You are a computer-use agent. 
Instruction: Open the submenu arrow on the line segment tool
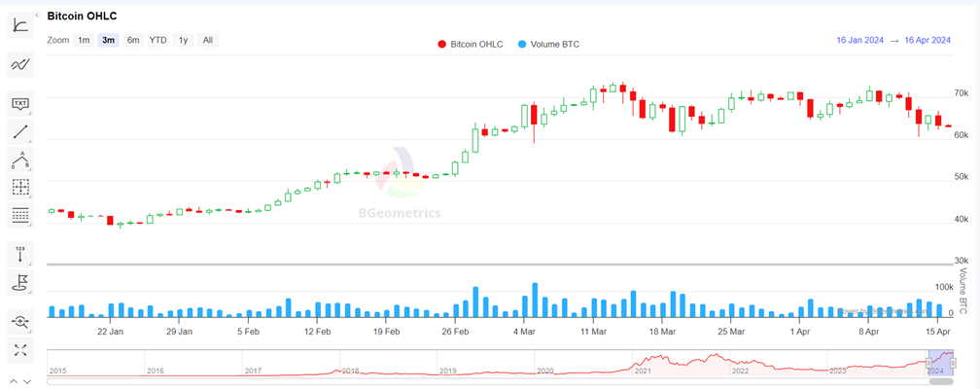pyautogui.click(x=29, y=140)
